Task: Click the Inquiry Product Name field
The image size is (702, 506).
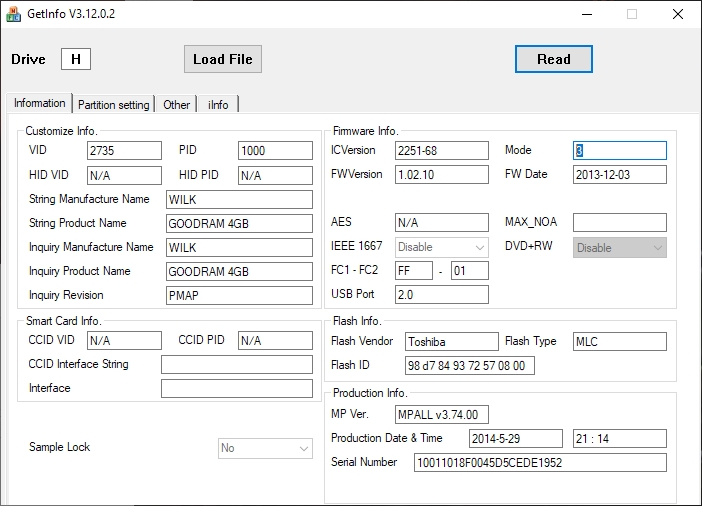Action: click(x=239, y=271)
